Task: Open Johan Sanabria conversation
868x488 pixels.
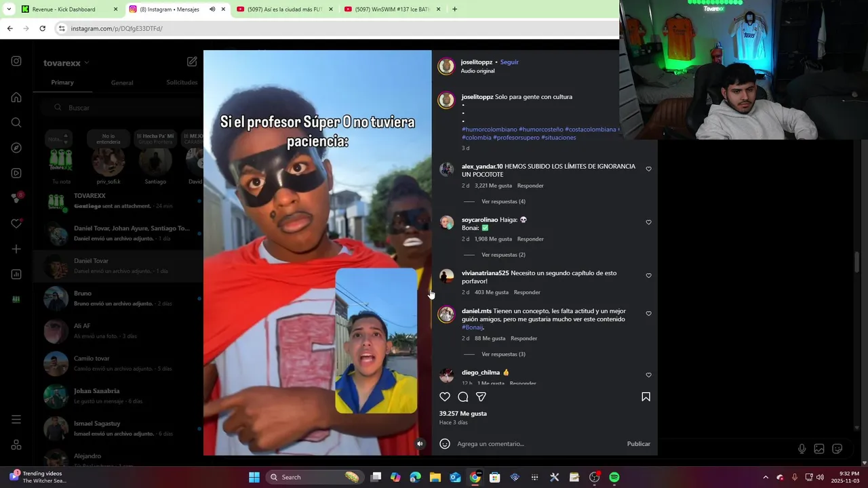Action: click(118, 396)
